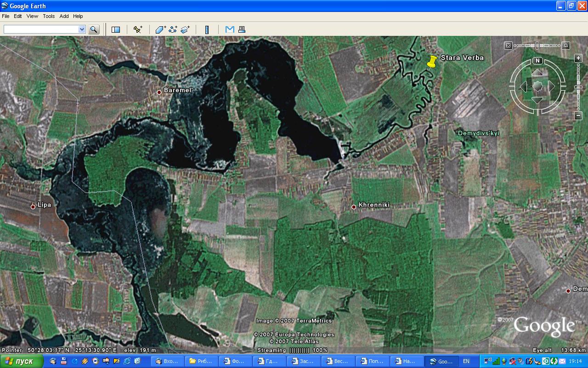Click the search magnifier button

(x=94, y=29)
